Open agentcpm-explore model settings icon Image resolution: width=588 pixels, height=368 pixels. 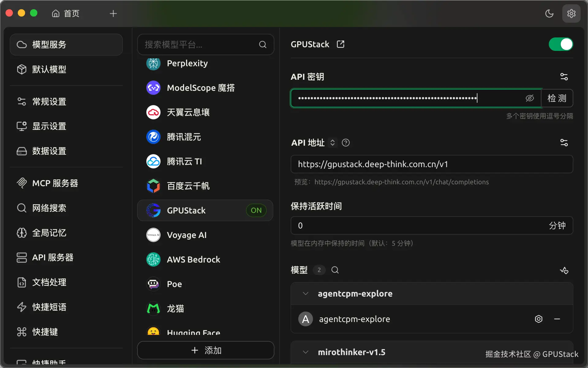(x=538, y=319)
